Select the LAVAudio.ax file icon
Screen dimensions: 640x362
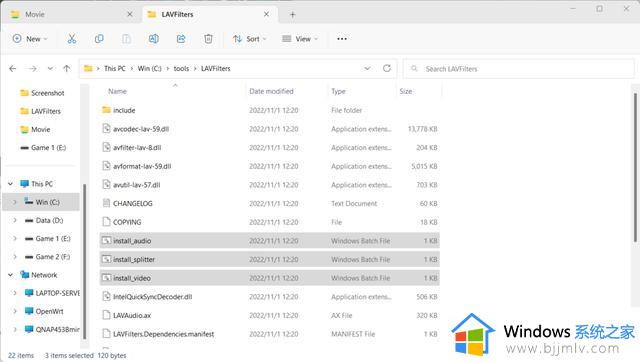(x=106, y=315)
